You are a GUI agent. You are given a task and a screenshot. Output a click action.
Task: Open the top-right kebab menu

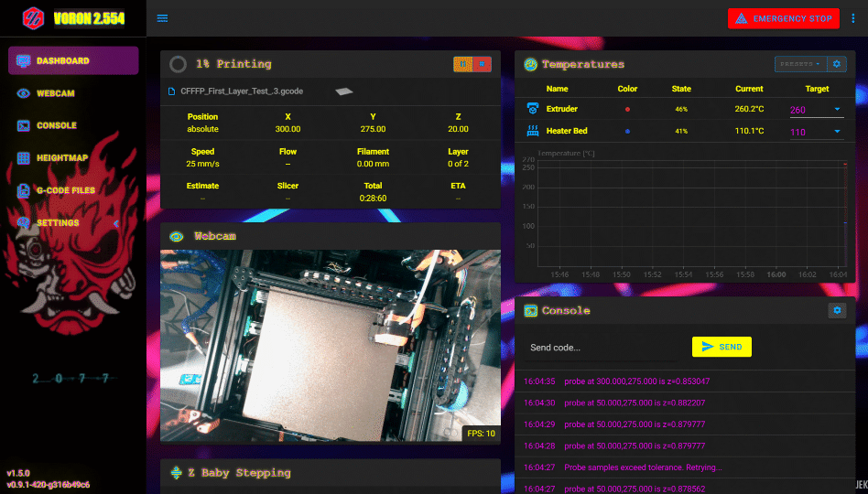pos(853,18)
